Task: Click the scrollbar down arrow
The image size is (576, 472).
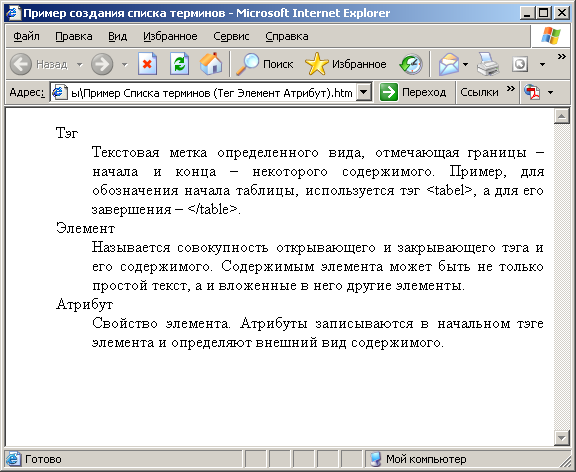Action: [561, 437]
